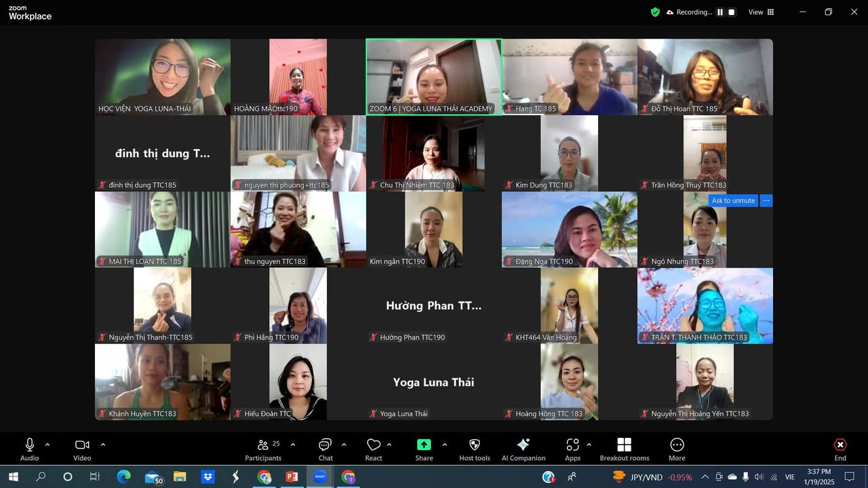
Task: Open the Apps panel
Action: pyautogui.click(x=572, y=449)
